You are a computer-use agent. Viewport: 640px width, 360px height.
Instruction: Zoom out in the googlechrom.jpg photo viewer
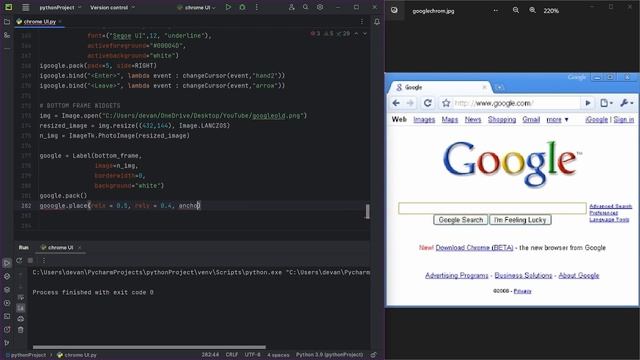tap(516, 11)
